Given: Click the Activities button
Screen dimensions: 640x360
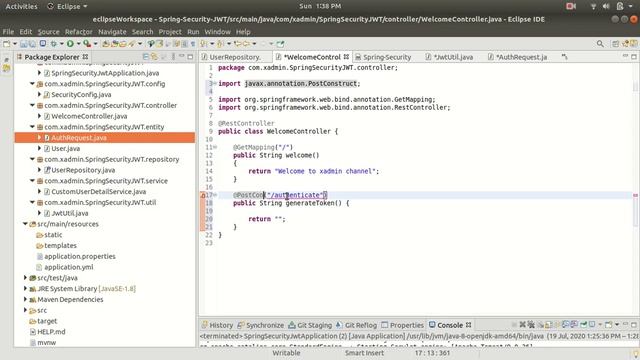Looking at the screenshot, I should [x=21, y=6].
